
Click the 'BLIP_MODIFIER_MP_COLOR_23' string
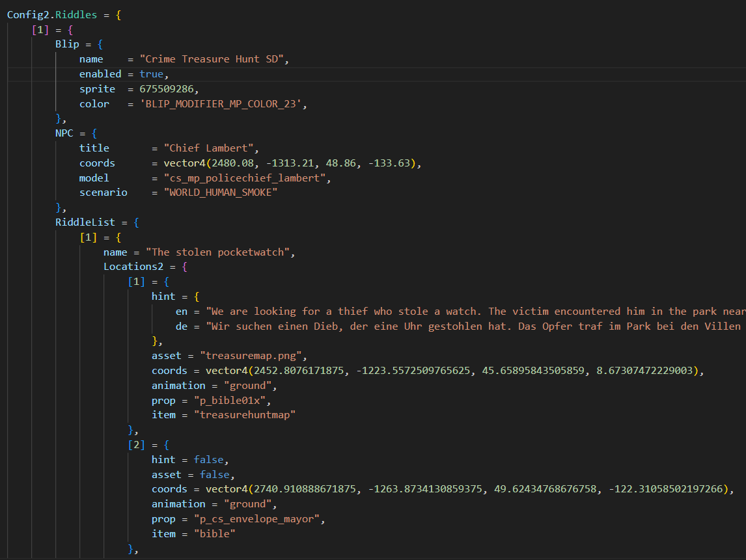click(221, 103)
